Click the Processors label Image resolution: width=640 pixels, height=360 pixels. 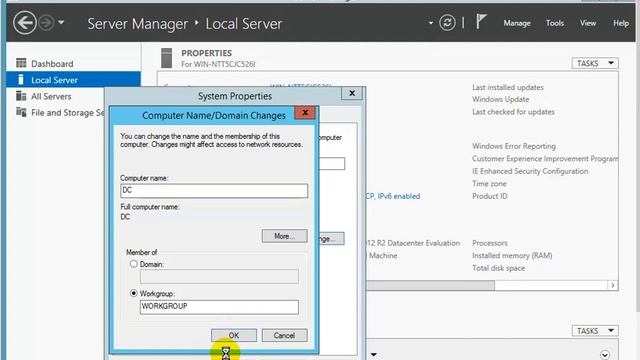(x=490, y=243)
